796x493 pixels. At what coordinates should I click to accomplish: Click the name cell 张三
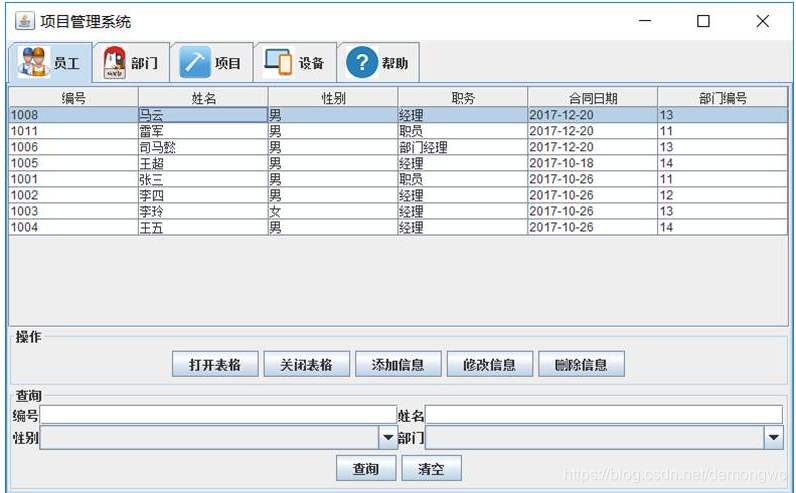pos(203,179)
